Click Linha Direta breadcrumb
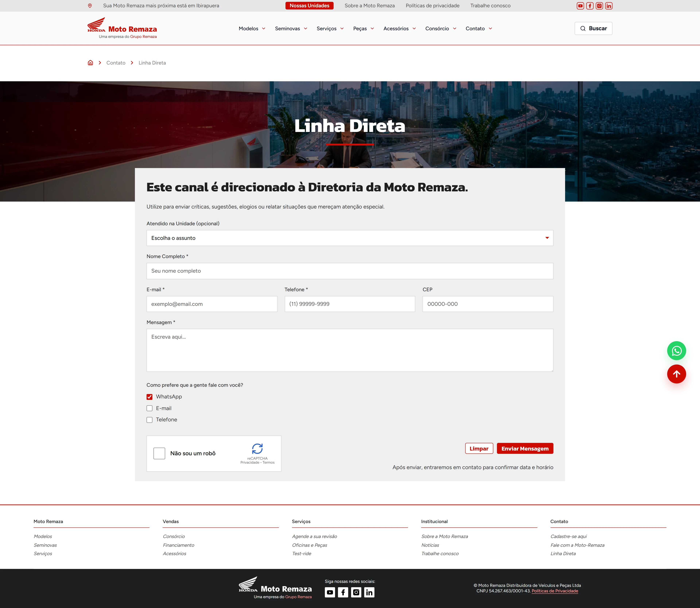 [152, 63]
